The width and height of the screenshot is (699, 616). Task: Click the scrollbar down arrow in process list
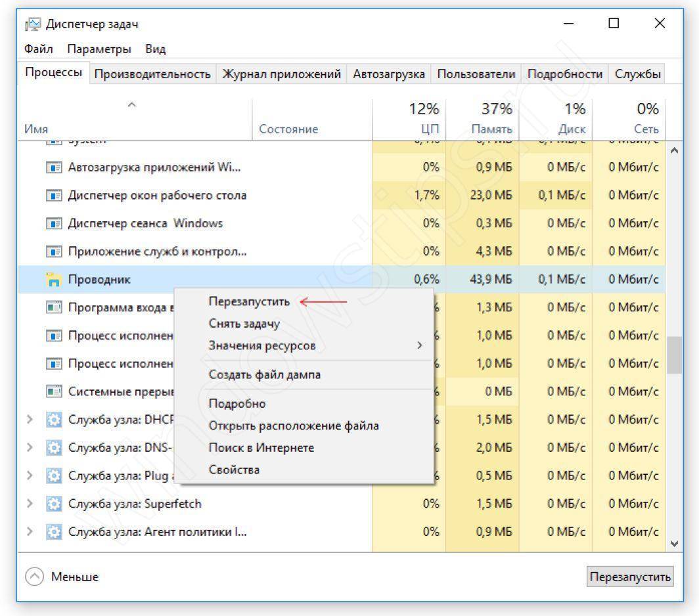(673, 544)
